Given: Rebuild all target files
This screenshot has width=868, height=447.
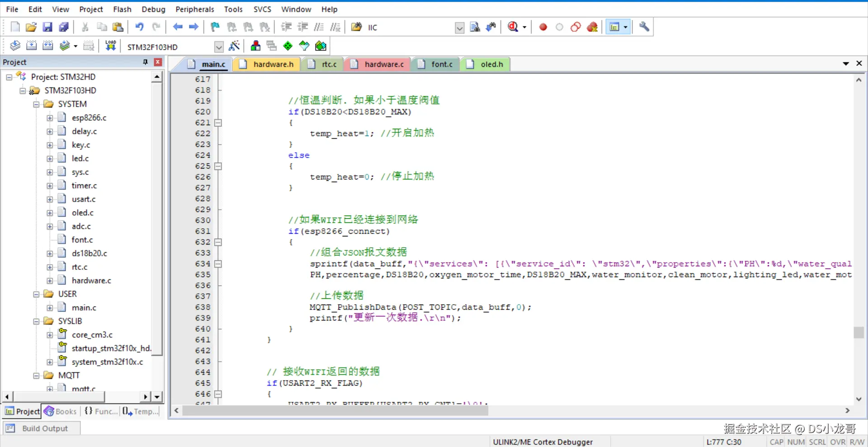Looking at the screenshot, I should click(x=48, y=45).
